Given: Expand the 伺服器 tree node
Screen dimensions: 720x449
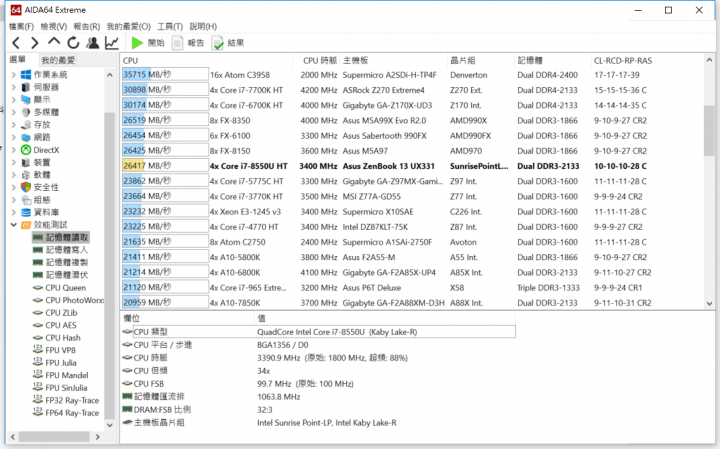Looking at the screenshot, I should click(13, 87).
